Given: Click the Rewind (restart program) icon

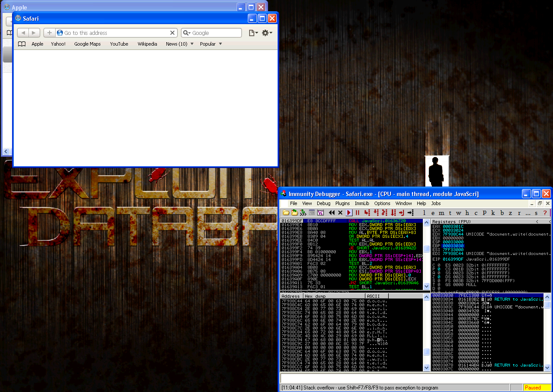Looking at the screenshot, I should coord(332,213).
